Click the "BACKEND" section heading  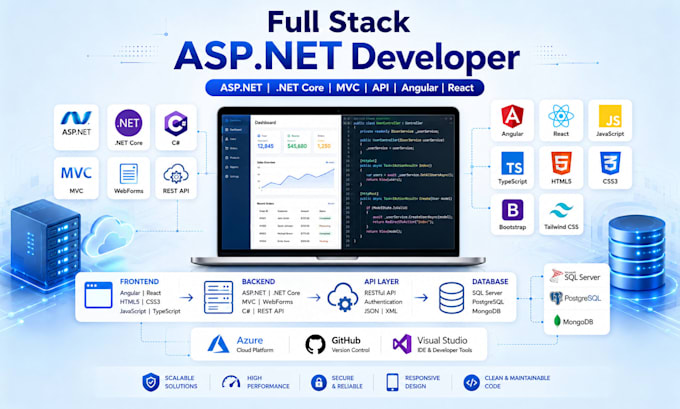(258, 281)
